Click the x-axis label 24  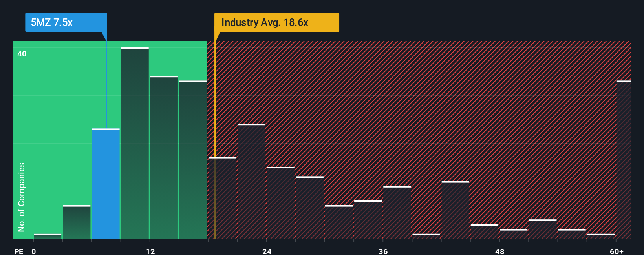(x=267, y=251)
